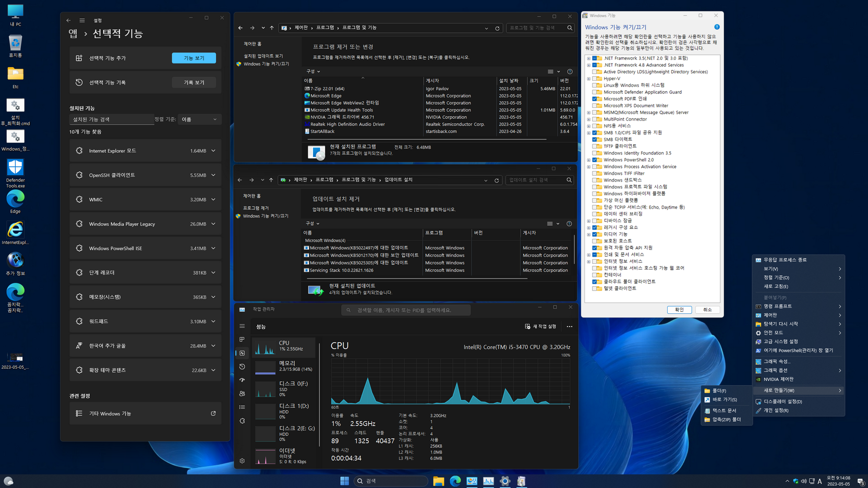
Task: Toggle Windows PowerShell 2.0 checkbox
Action: tap(595, 160)
